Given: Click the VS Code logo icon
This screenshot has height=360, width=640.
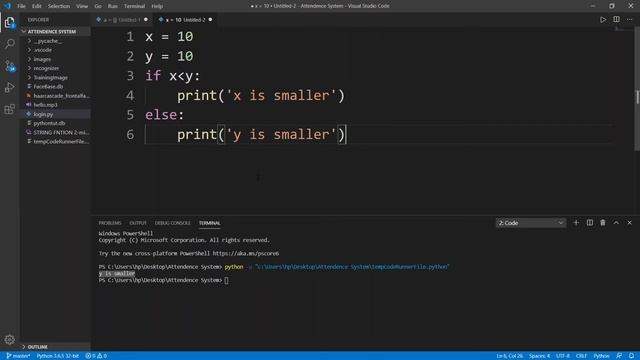Looking at the screenshot, I should tap(7, 6).
